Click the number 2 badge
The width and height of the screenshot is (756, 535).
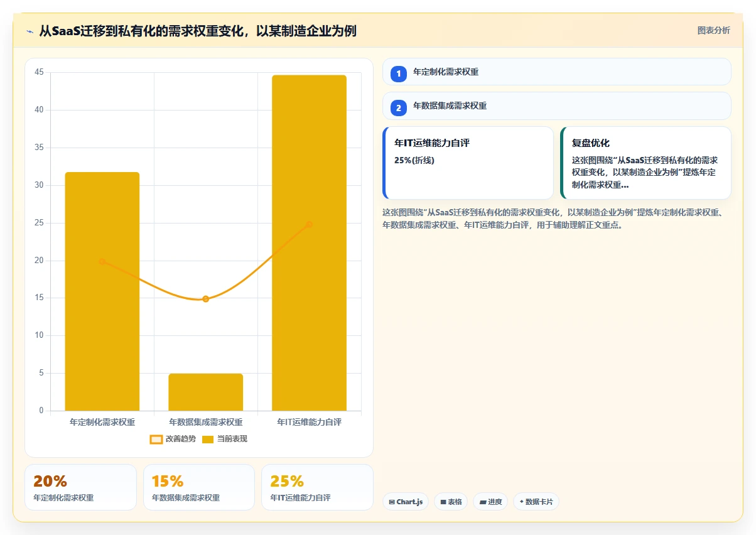pyautogui.click(x=398, y=108)
